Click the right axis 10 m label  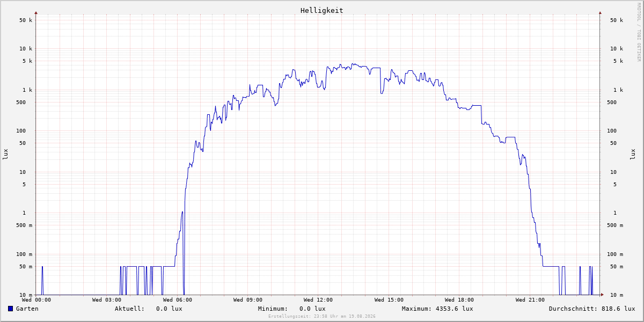click(617, 295)
